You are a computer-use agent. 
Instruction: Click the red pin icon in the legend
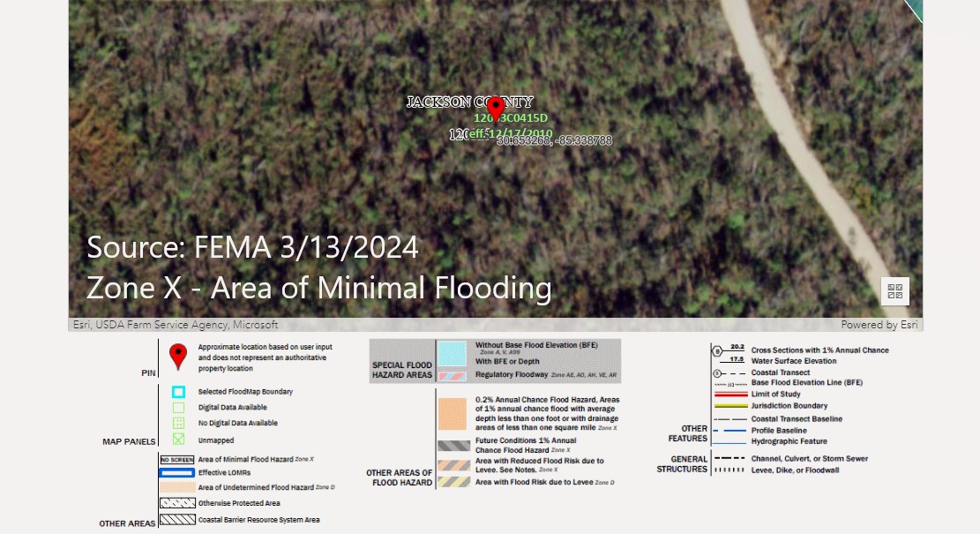click(x=178, y=357)
